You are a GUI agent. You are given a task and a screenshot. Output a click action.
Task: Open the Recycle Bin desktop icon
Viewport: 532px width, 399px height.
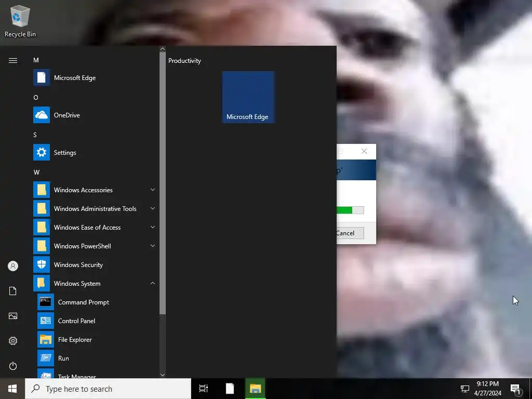click(x=20, y=21)
